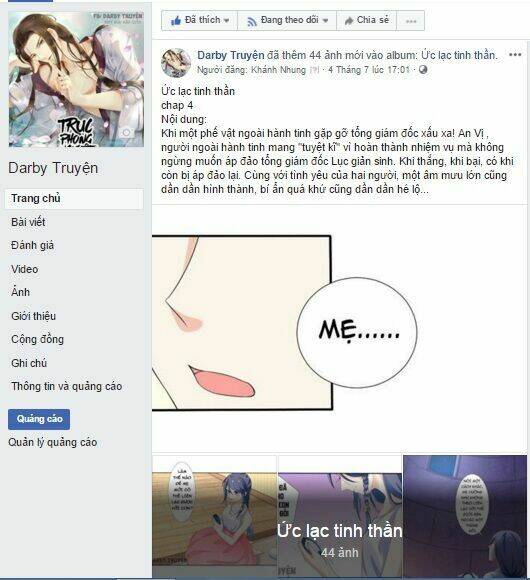Click the camera icon on profile picture
530x580 pixels.
coord(127,133)
